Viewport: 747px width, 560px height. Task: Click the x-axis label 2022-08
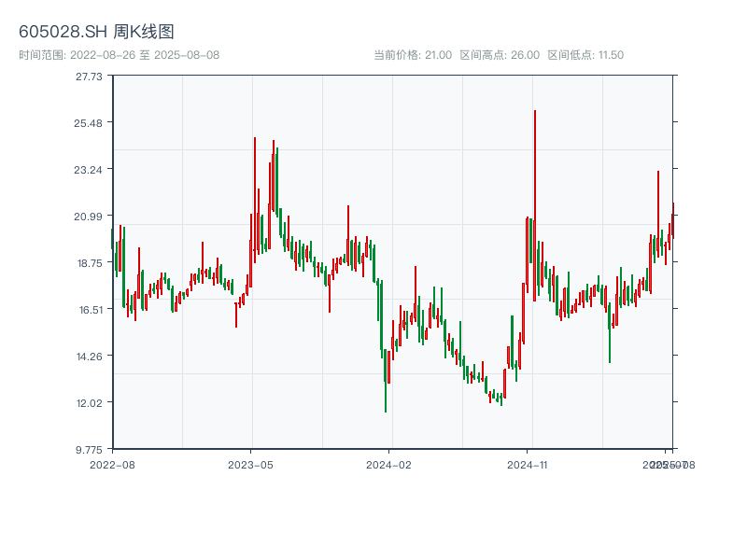112,465
